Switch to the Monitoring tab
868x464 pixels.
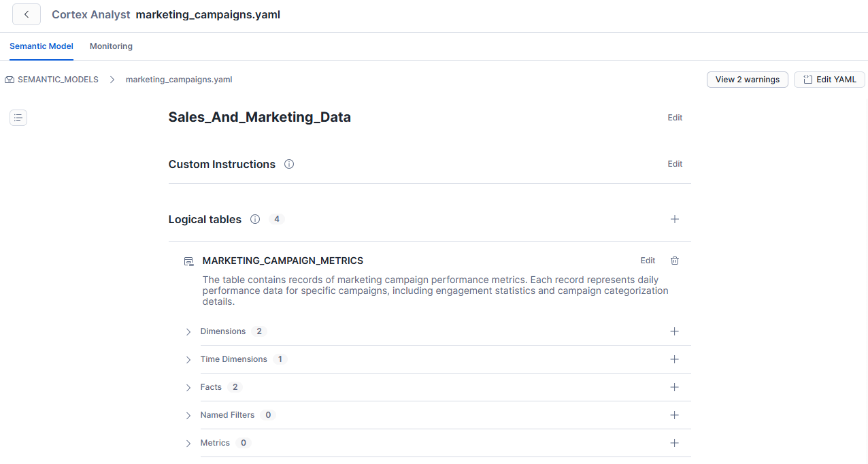(x=111, y=46)
